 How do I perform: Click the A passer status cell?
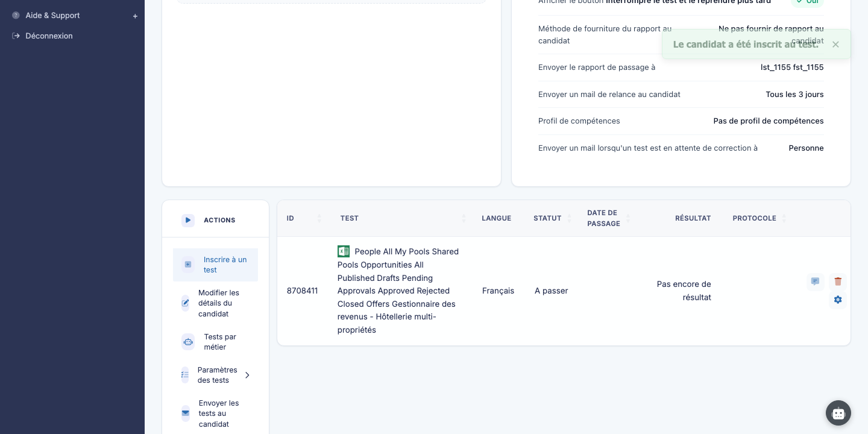tap(552, 291)
